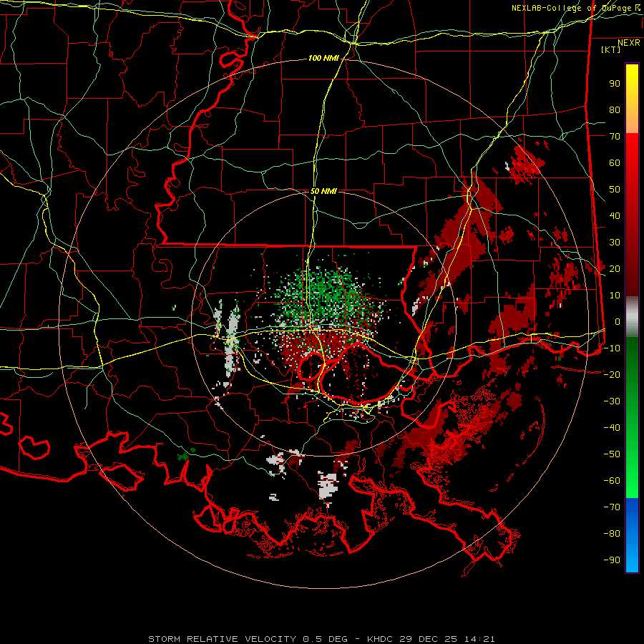Screen dimensions: 644x644
Task: Click the -20 value on the velocity scale
Action: click(612, 375)
